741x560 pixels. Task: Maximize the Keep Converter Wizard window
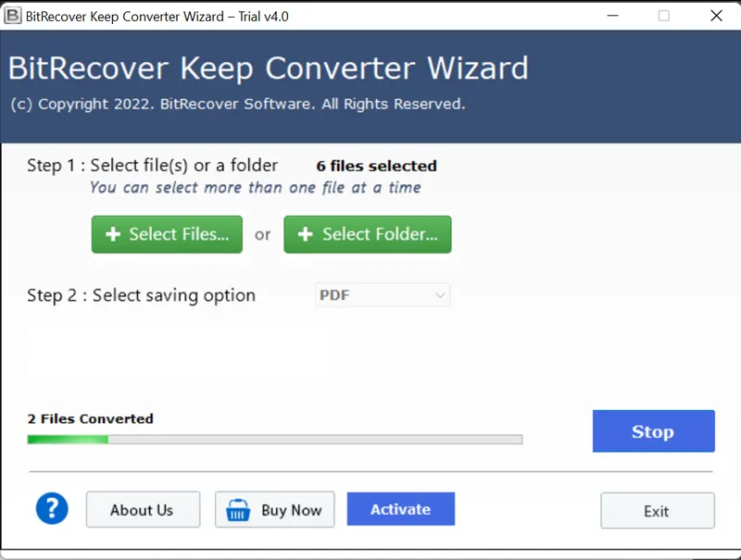[x=663, y=16]
